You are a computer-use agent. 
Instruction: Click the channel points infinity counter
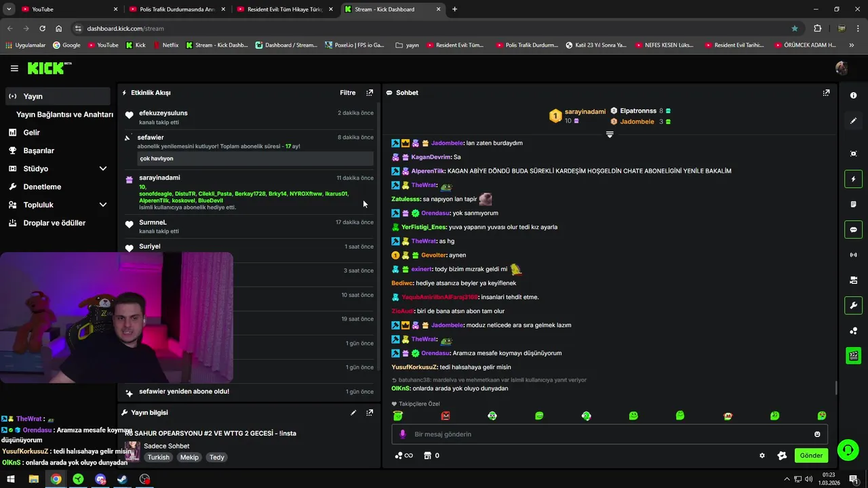pos(403,455)
